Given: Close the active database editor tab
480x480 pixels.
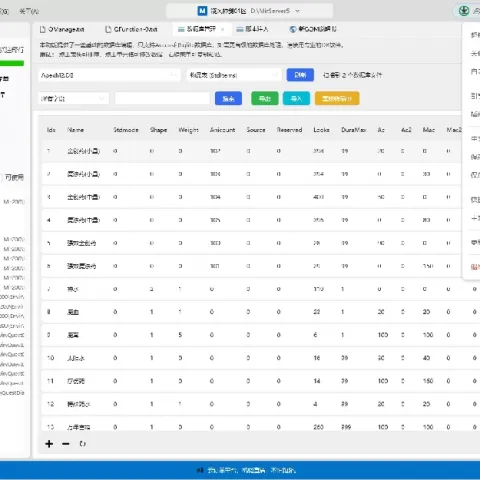Looking at the screenshot, I should coord(223,29).
